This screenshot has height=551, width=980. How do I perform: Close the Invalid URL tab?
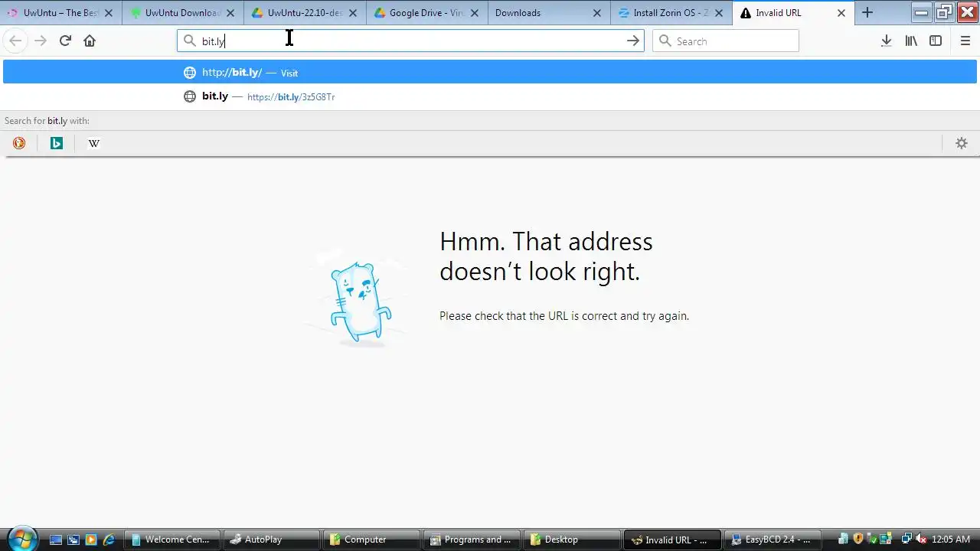pyautogui.click(x=841, y=13)
